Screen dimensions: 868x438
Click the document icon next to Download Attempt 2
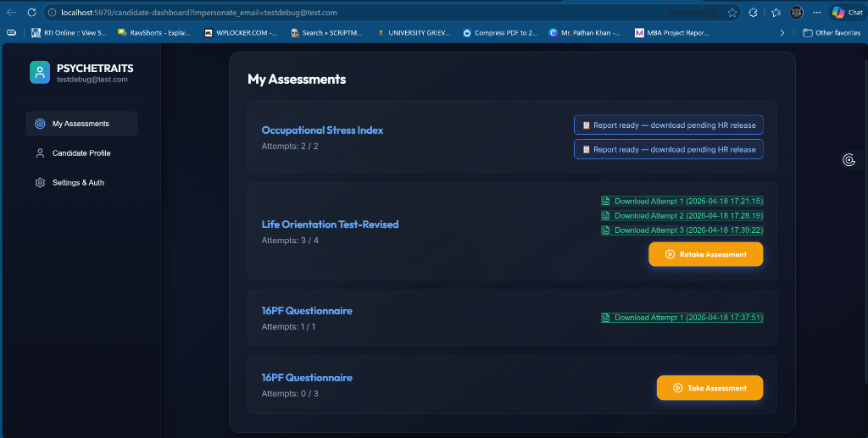point(606,216)
